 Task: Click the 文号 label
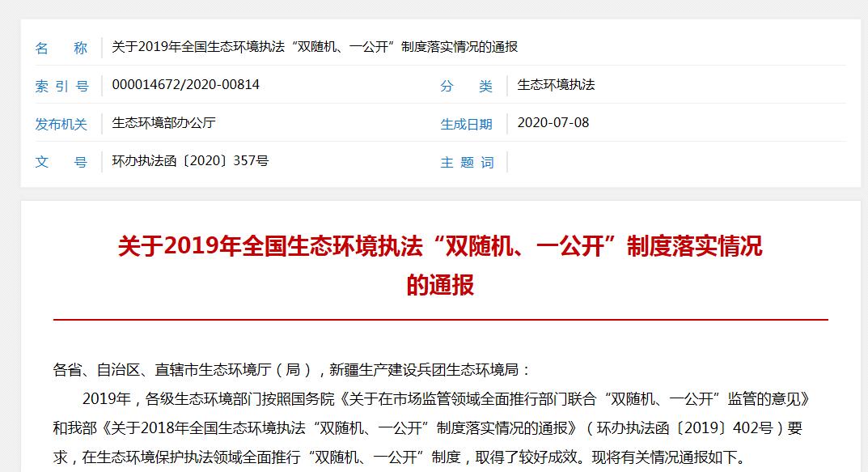pos(61,162)
